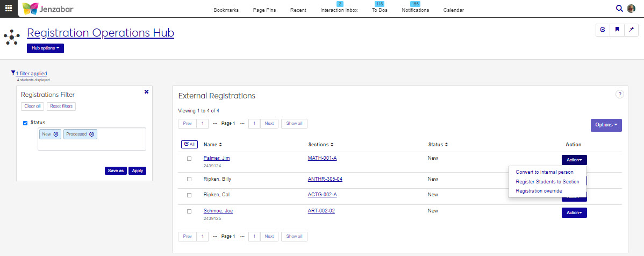The width and height of the screenshot is (644, 256).
Task: Select the checkbox for Palmer, Jim
Action: pyautogui.click(x=189, y=159)
